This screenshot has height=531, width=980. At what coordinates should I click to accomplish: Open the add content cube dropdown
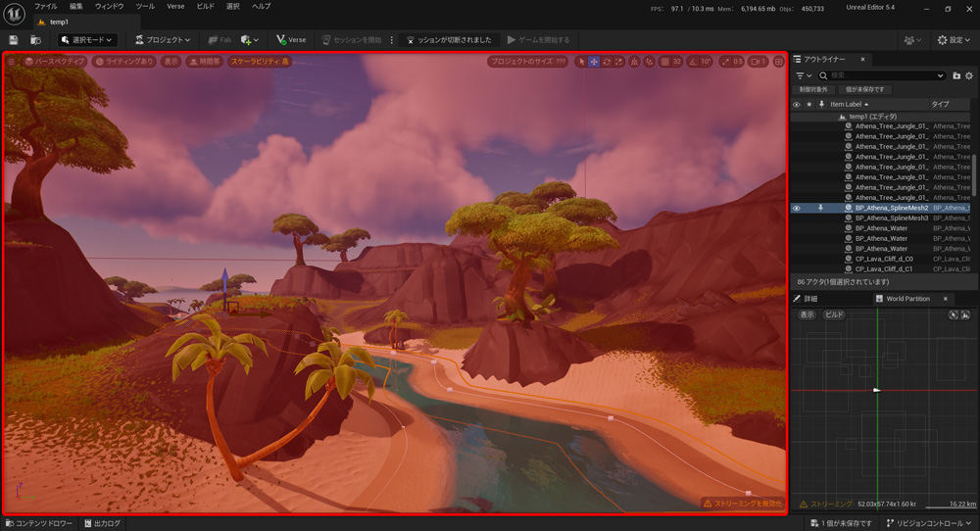[x=249, y=40]
